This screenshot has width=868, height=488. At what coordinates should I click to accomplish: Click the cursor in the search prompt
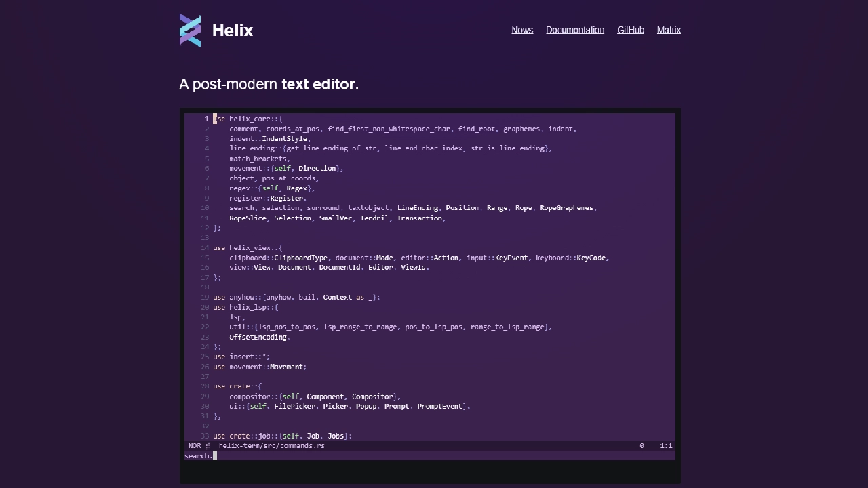215,455
